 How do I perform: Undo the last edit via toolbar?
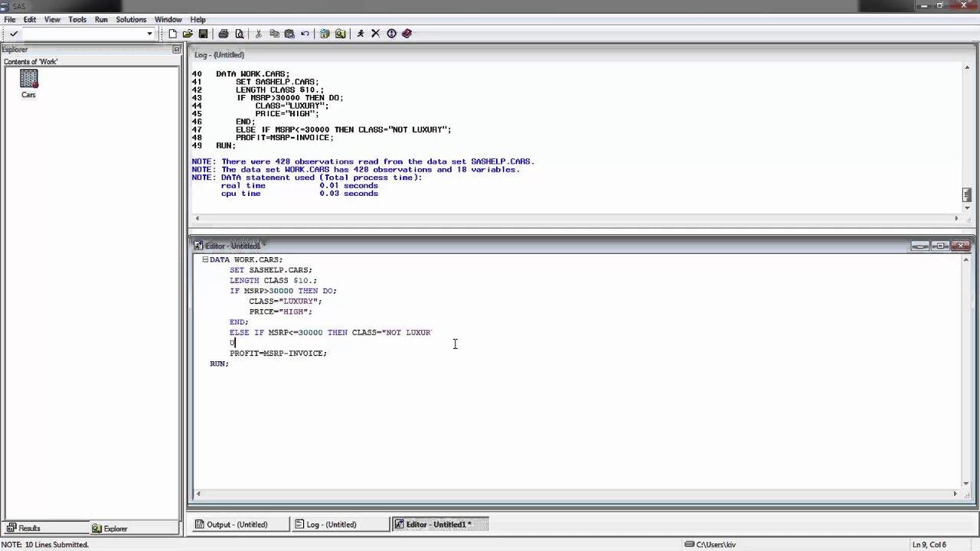pos(305,34)
